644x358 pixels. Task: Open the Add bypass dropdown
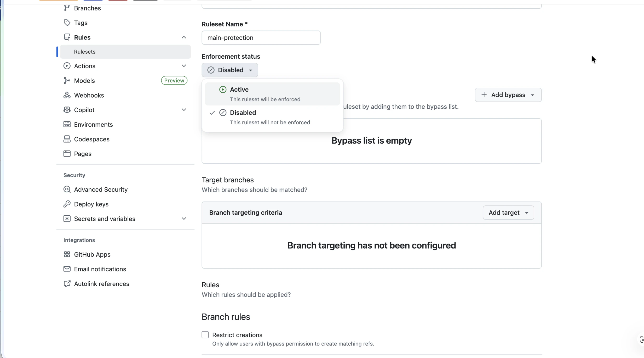[x=508, y=95]
